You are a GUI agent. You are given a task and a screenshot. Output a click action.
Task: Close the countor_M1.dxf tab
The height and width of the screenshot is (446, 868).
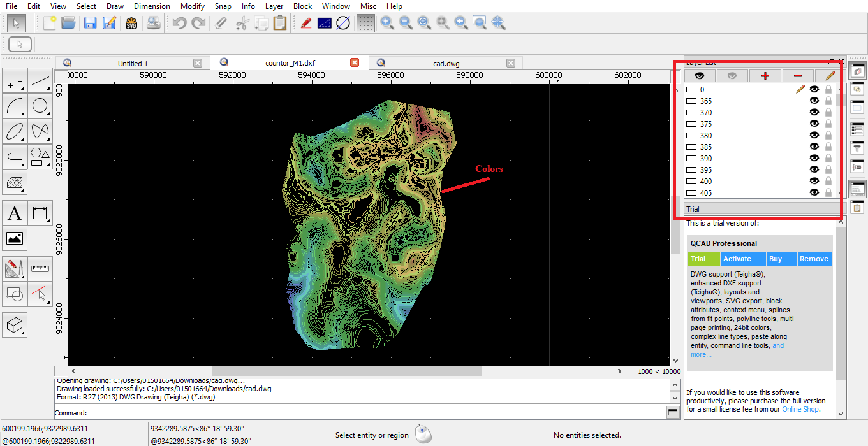tap(355, 62)
